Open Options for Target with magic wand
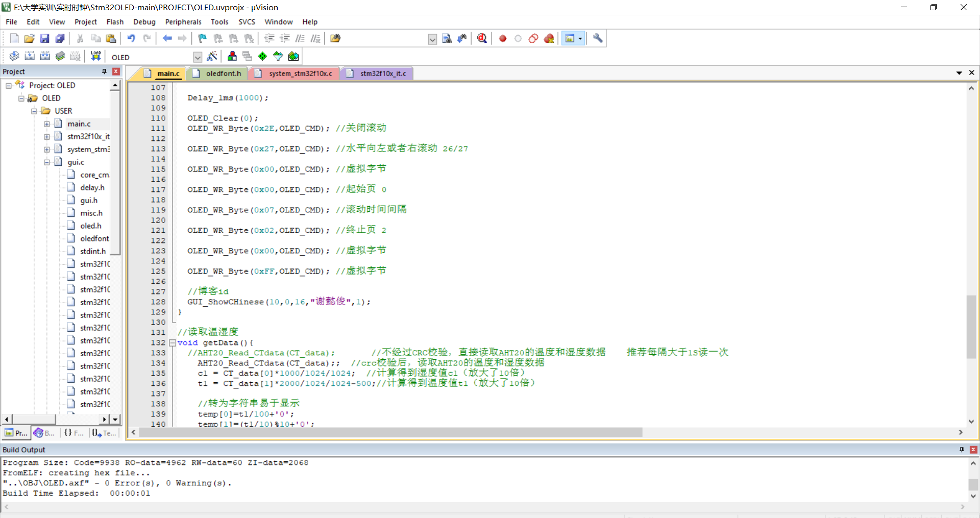Screen dimensions: 980x518 pyautogui.click(x=212, y=56)
